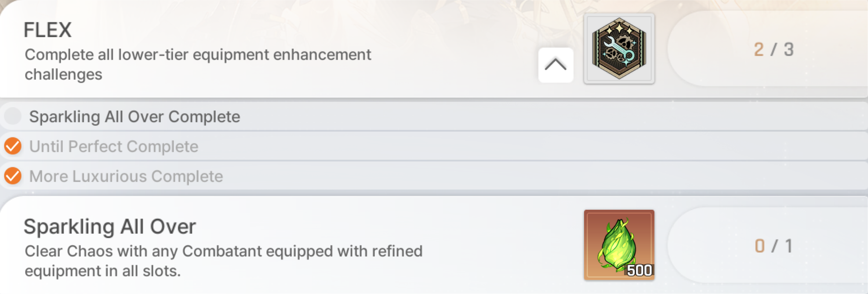Collapse the FLEX sub-challenge list chevron
The width and height of the screenshot is (868, 294).
556,65
